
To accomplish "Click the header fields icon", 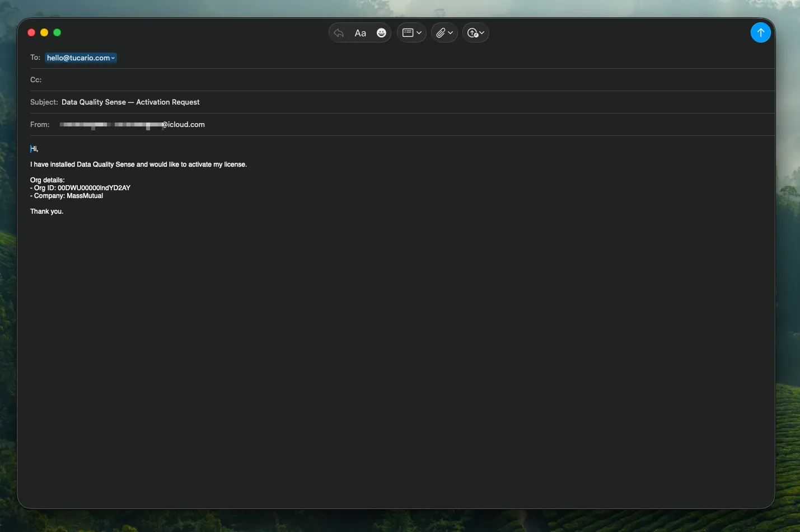I will [x=408, y=33].
